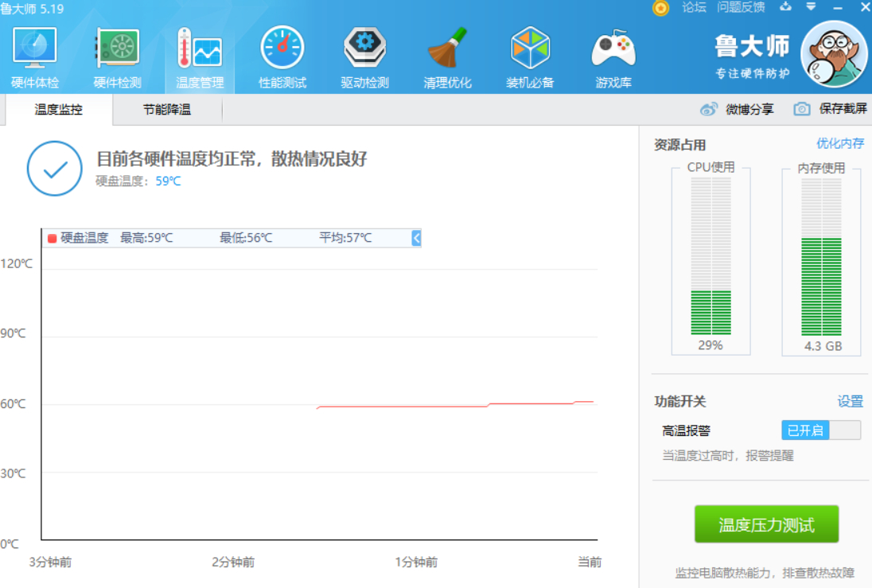Click the 29% CPU usage value
The width and height of the screenshot is (872, 588).
(x=710, y=345)
